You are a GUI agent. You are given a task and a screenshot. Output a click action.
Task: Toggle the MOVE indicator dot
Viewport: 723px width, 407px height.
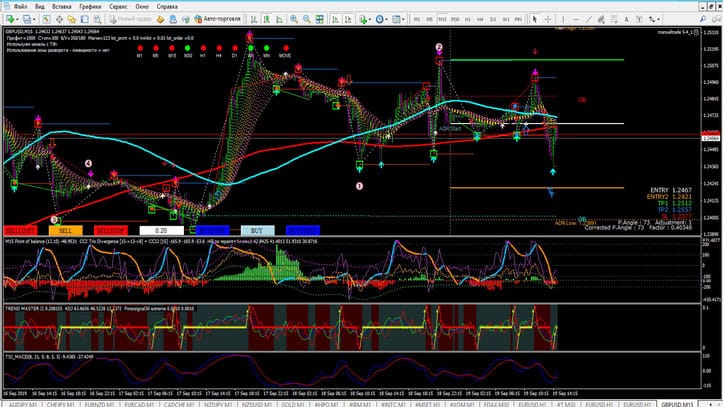286,47
